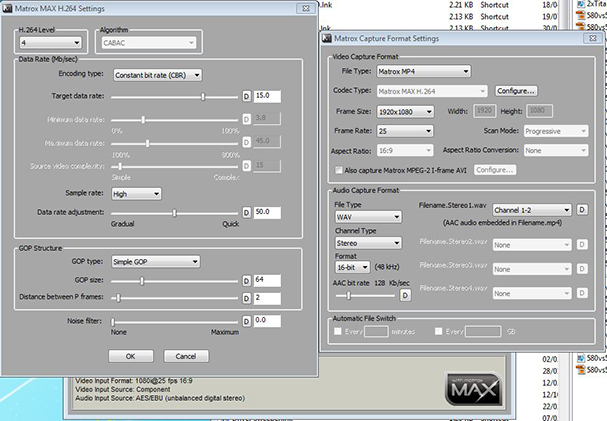Click the OK button in H.264 Settings

131,356
